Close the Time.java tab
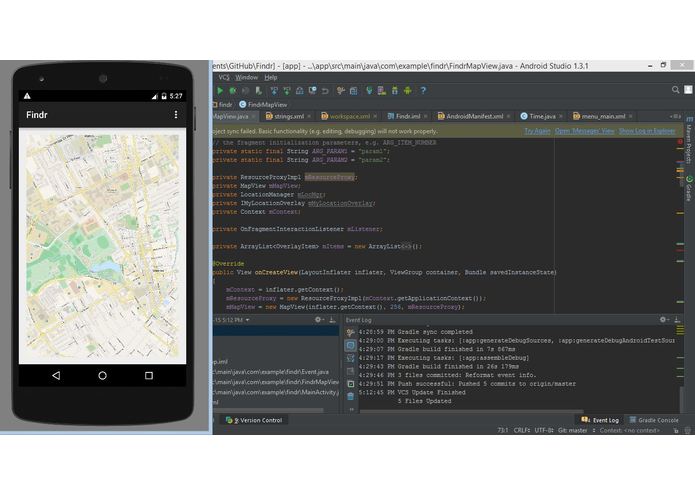Viewport: 695px width, 494px height. pyautogui.click(x=561, y=116)
